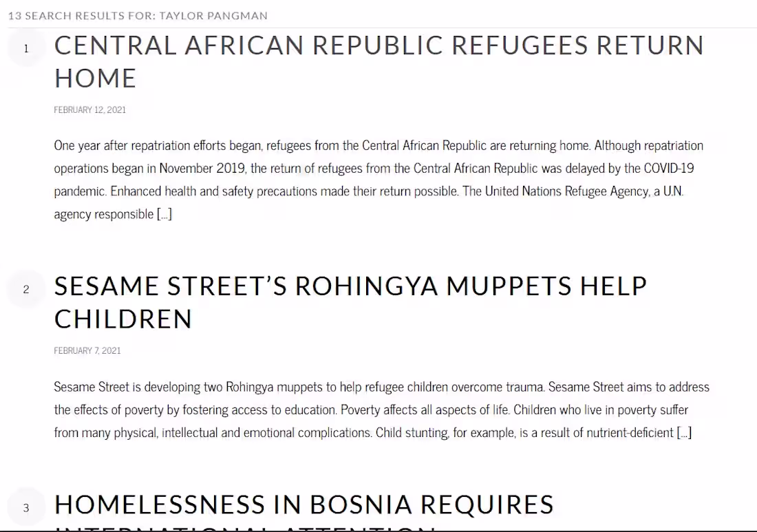This screenshot has width=757, height=532.
Task: Open the Homelessness in Bosnia article
Action: tap(303, 505)
